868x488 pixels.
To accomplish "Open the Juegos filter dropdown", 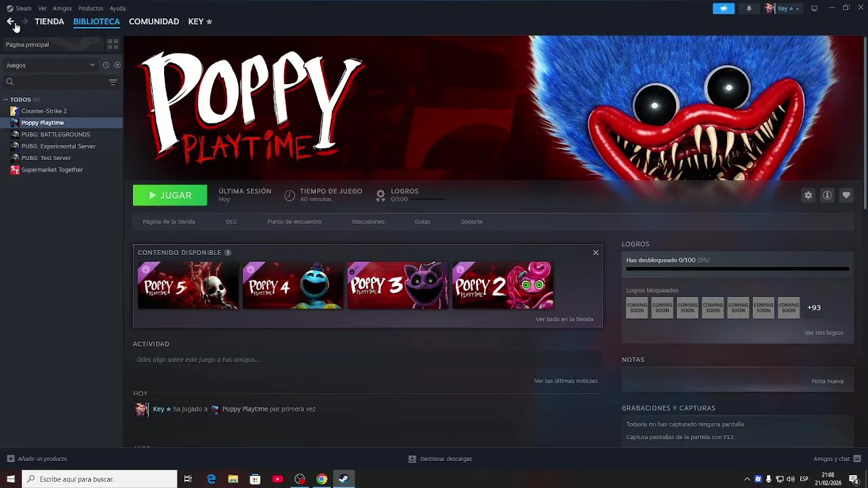I will pos(51,65).
